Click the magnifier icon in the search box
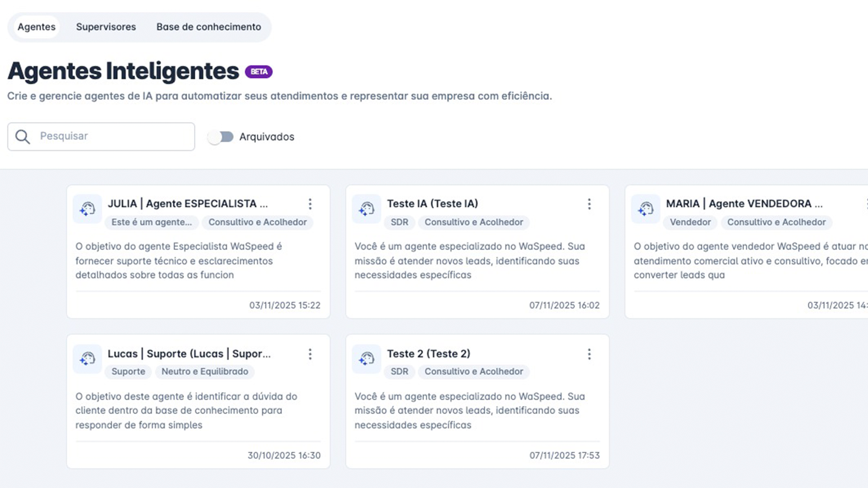This screenshot has height=488, width=868. tap(23, 136)
